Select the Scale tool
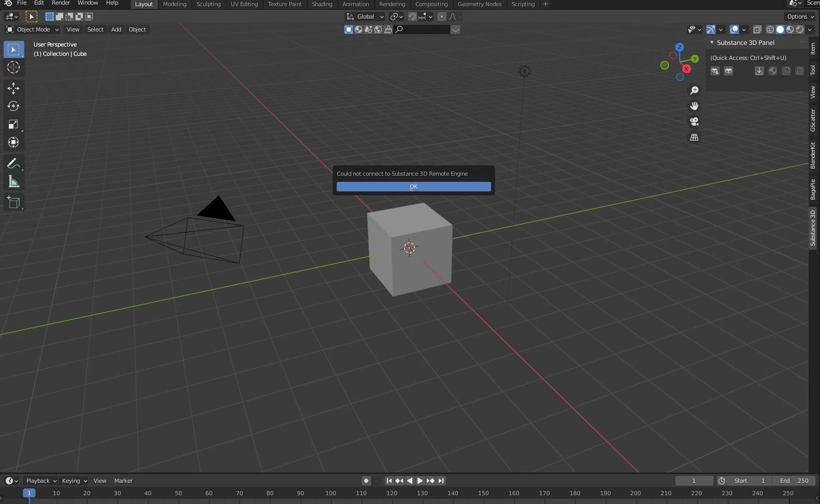 [13, 124]
